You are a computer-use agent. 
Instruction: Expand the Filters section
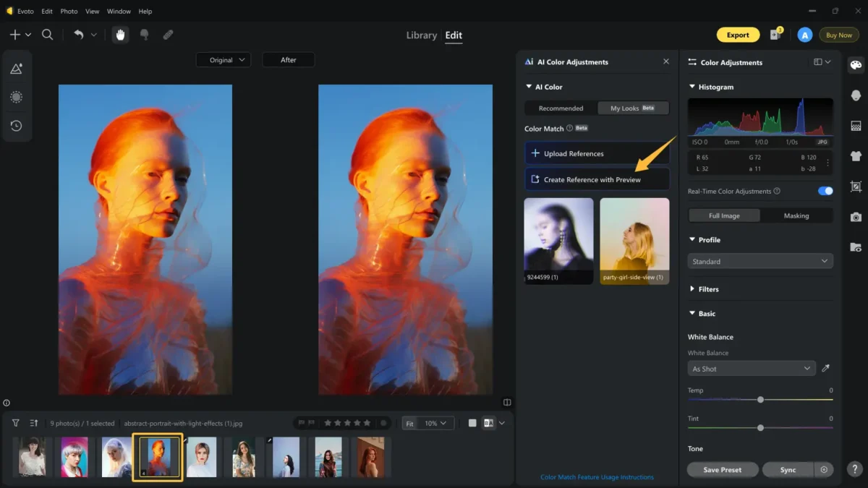coord(692,289)
